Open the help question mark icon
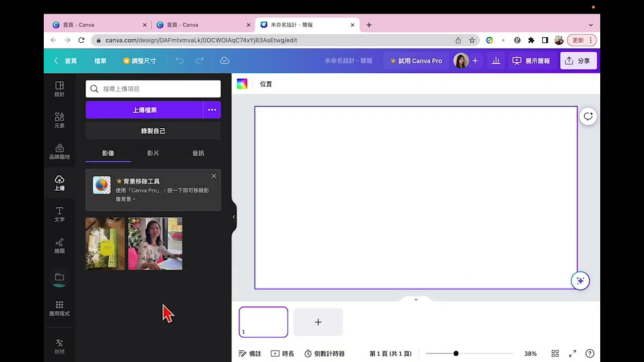This screenshot has width=644, height=362. pyautogui.click(x=590, y=353)
